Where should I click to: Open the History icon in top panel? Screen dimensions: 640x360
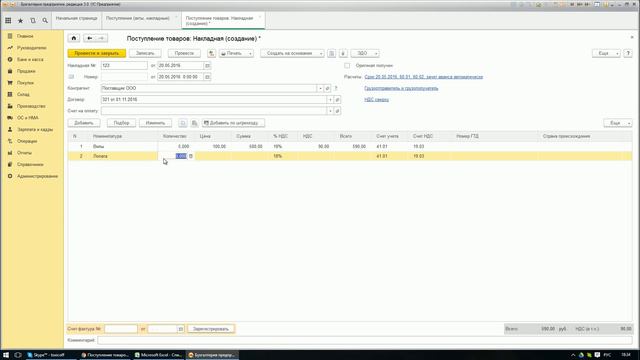33,20
